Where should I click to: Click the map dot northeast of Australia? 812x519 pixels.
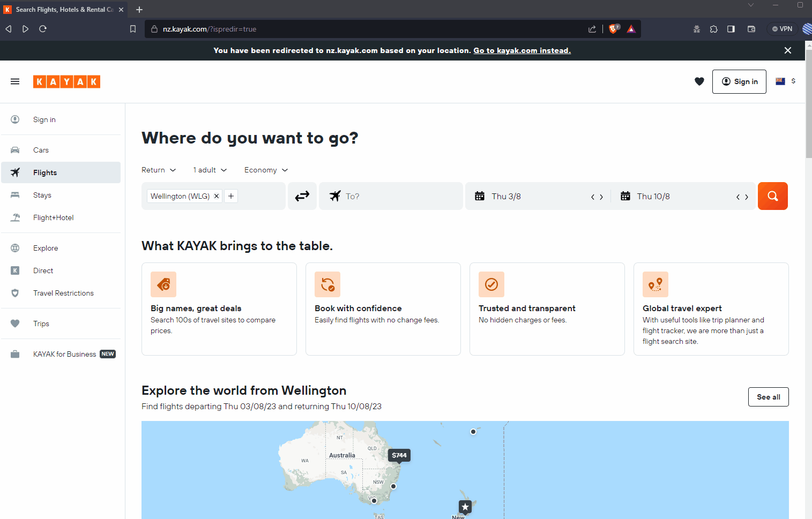[x=473, y=432]
